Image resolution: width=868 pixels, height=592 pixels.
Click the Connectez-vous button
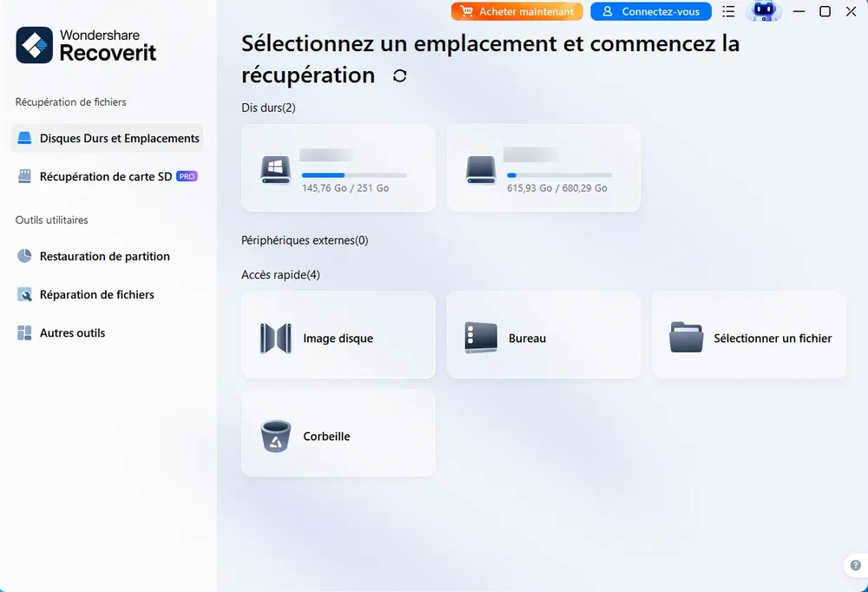pyautogui.click(x=651, y=11)
